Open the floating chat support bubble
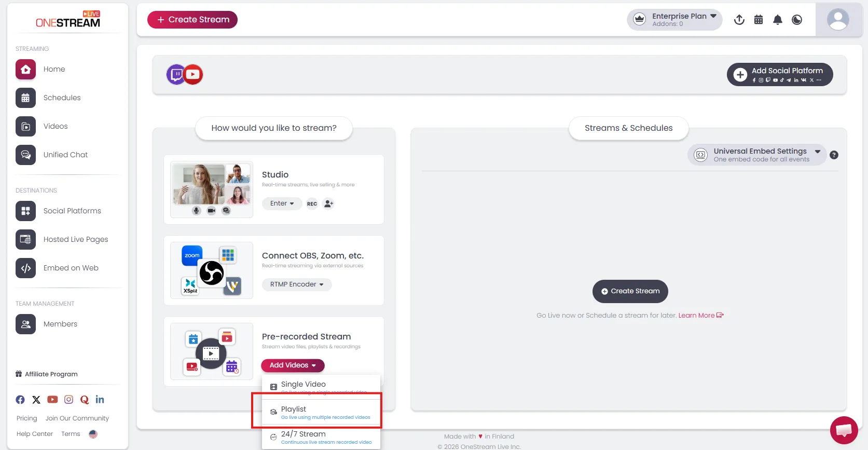Image resolution: width=868 pixels, height=450 pixels. tap(844, 430)
